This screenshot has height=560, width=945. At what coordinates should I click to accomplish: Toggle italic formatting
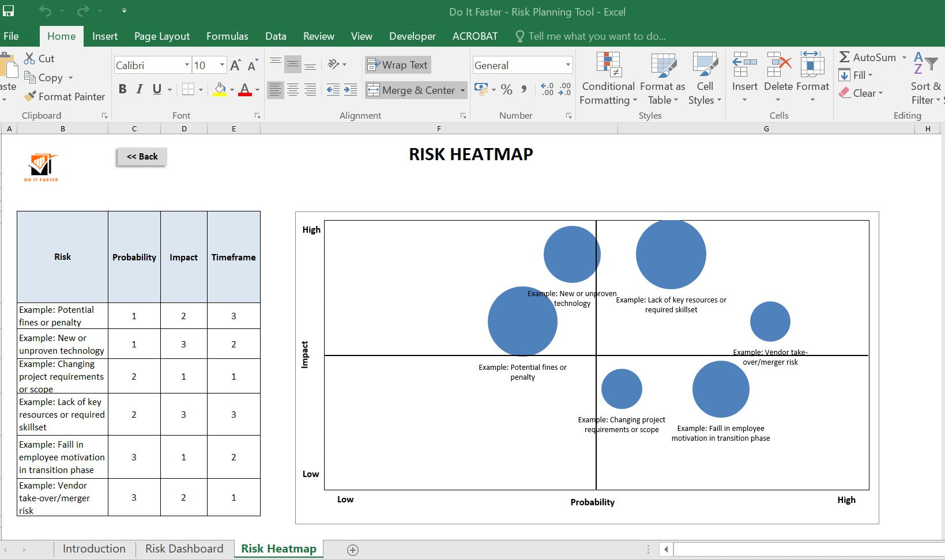[138, 89]
